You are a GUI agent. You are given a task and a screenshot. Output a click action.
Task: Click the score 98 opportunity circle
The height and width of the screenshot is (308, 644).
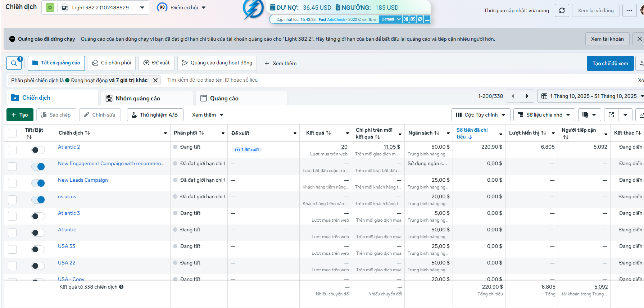tap(162, 7)
